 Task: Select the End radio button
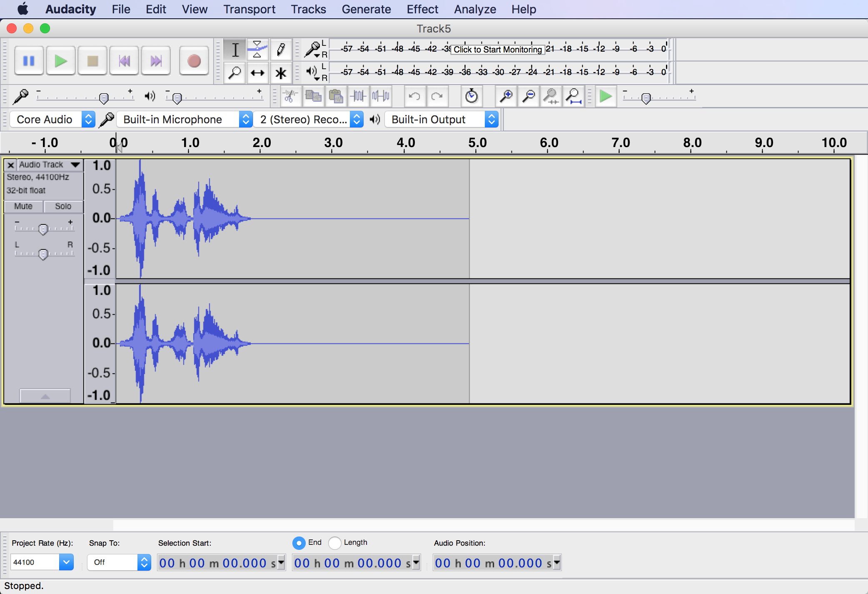299,543
